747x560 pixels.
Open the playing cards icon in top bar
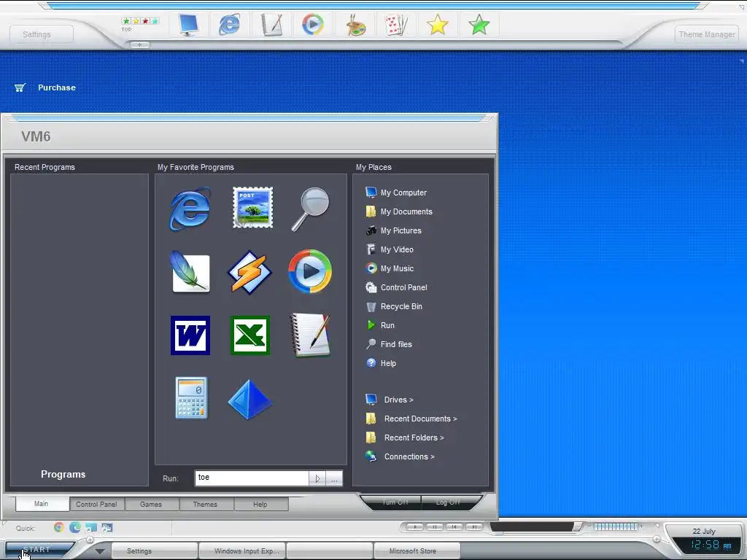396,24
